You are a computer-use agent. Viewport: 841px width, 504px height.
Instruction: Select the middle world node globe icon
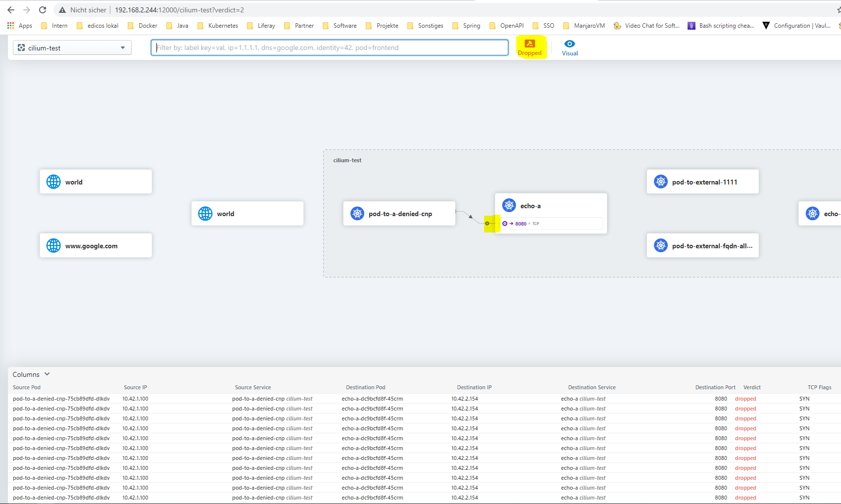(x=205, y=214)
